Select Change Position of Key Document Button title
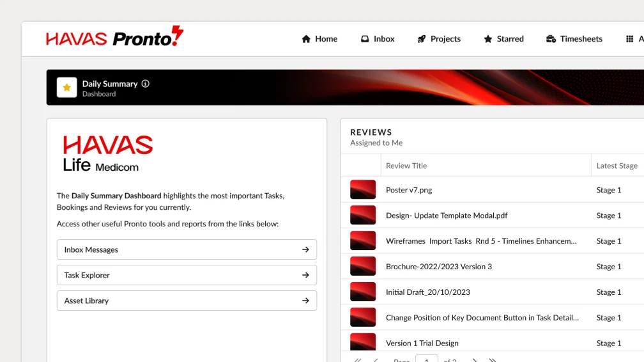 (482, 318)
